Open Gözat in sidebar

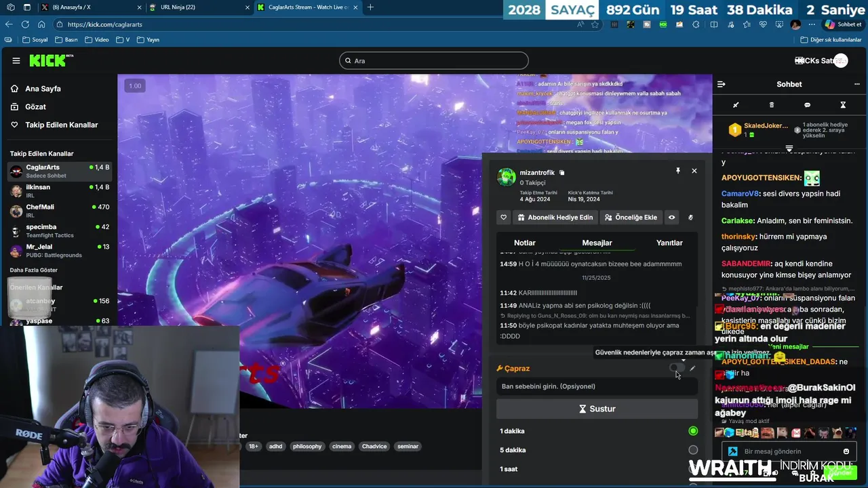(x=35, y=106)
